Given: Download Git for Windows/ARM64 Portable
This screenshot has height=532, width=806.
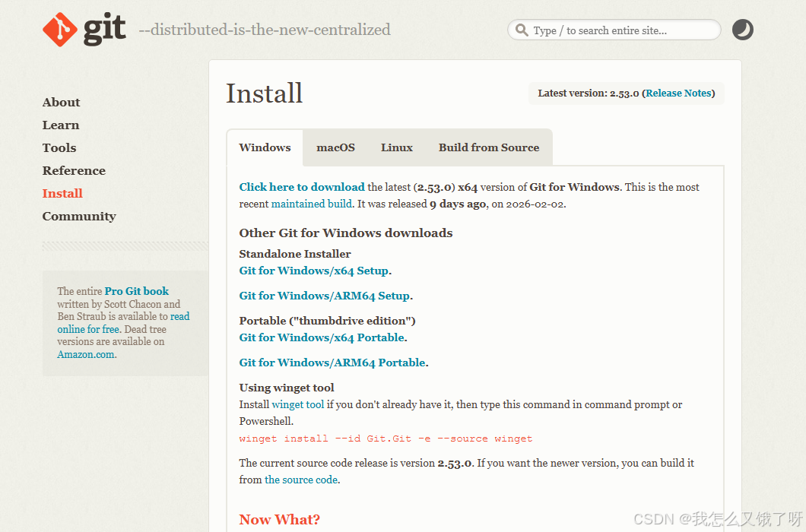Looking at the screenshot, I should click(x=332, y=363).
